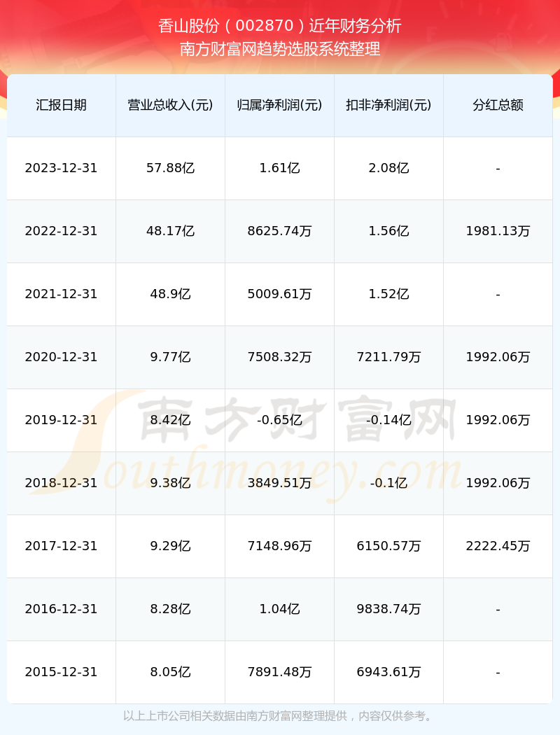Select the date cell 2021-12-31
The height and width of the screenshot is (735, 560).
(x=62, y=294)
